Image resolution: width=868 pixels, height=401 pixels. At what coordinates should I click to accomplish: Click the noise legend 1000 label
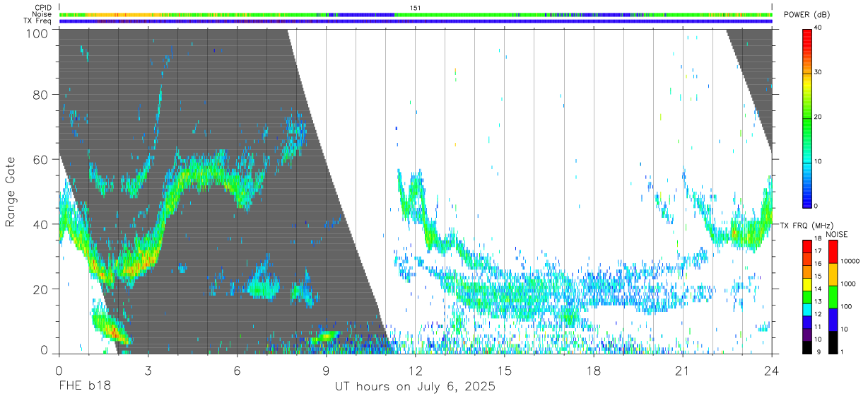coord(847,284)
